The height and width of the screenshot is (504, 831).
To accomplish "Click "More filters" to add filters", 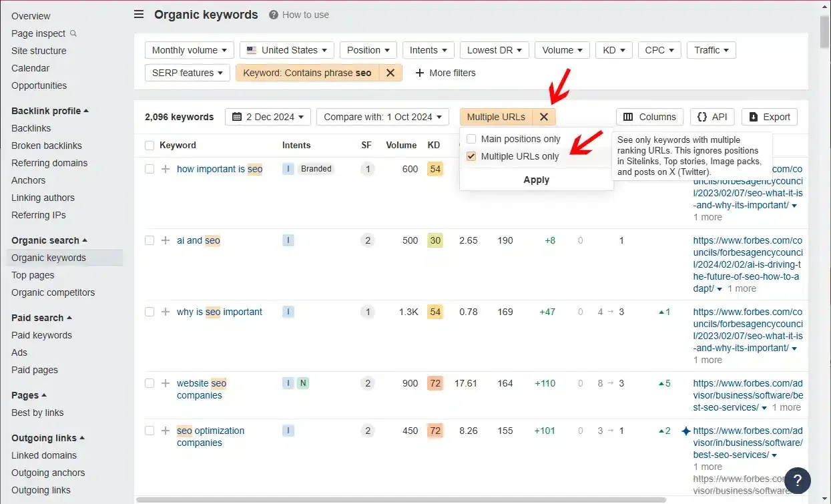I will coord(445,73).
